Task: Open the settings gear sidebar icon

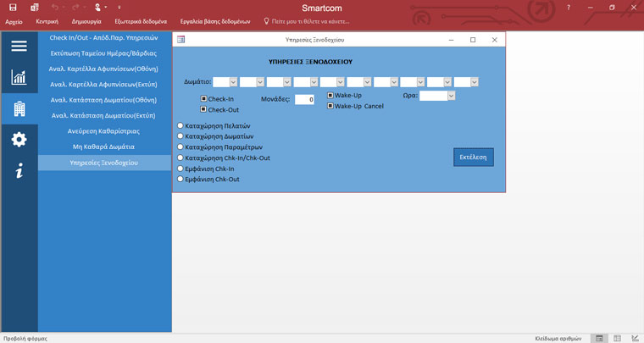Action: 19,140
